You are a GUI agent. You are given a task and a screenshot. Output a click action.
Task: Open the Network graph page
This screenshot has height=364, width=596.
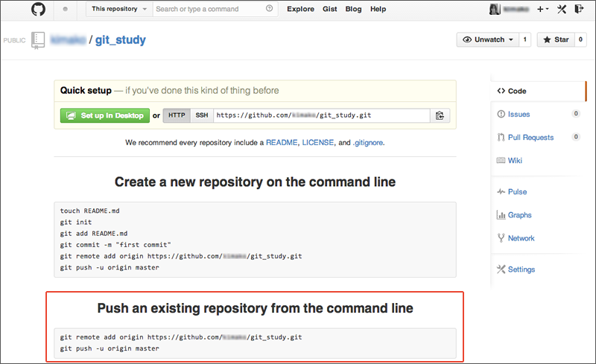tap(521, 238)
